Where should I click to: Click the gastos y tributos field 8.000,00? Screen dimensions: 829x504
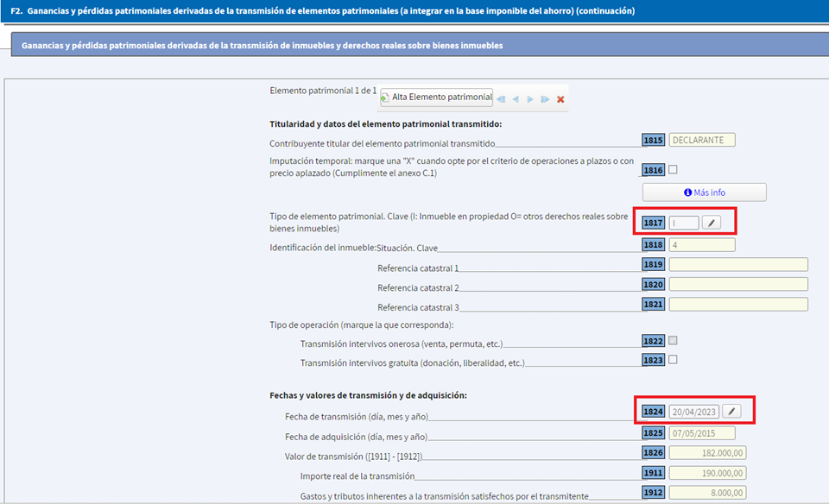click(x=707, y=494)
